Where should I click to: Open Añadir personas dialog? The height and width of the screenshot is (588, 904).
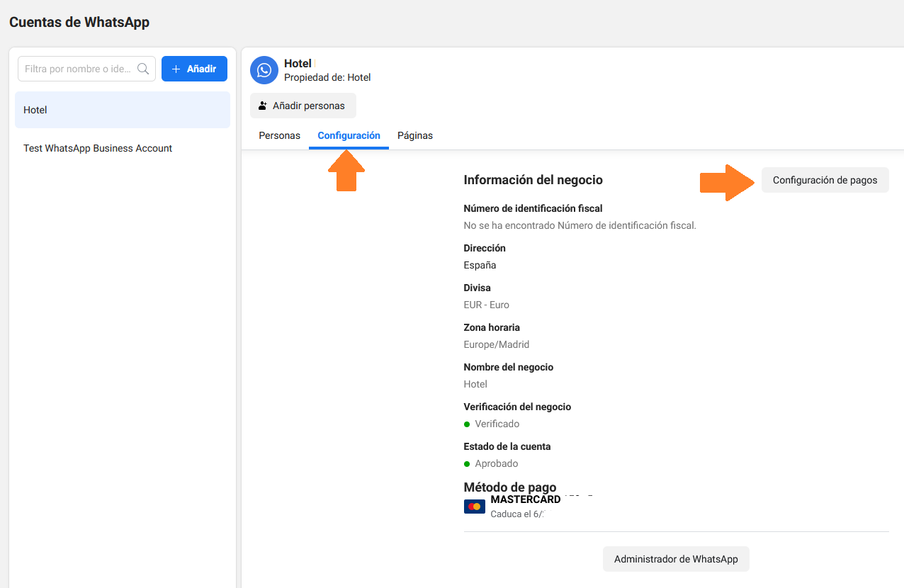point(303,106)
